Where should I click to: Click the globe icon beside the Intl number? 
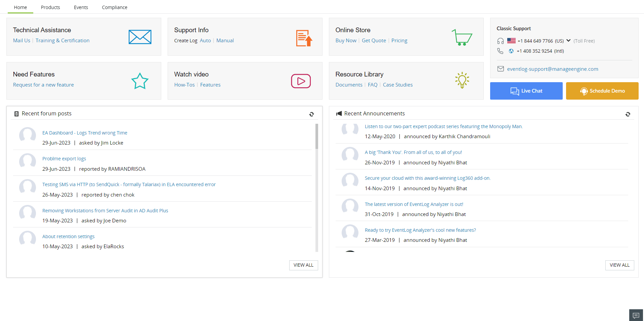click(x=511, y=51)
